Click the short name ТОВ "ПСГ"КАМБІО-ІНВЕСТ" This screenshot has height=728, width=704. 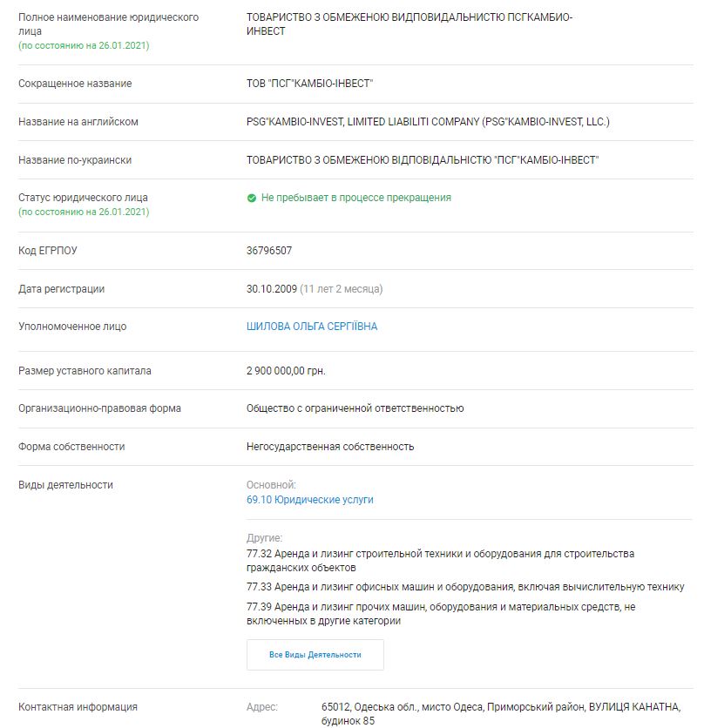309,84
